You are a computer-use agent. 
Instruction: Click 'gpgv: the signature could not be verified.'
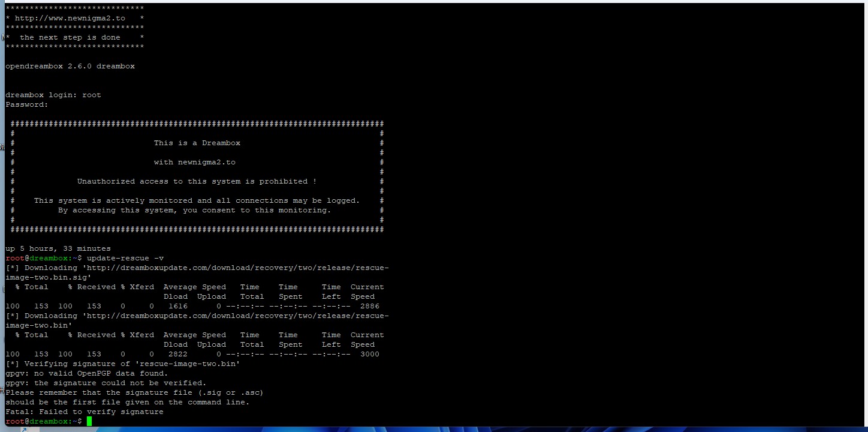106,383
